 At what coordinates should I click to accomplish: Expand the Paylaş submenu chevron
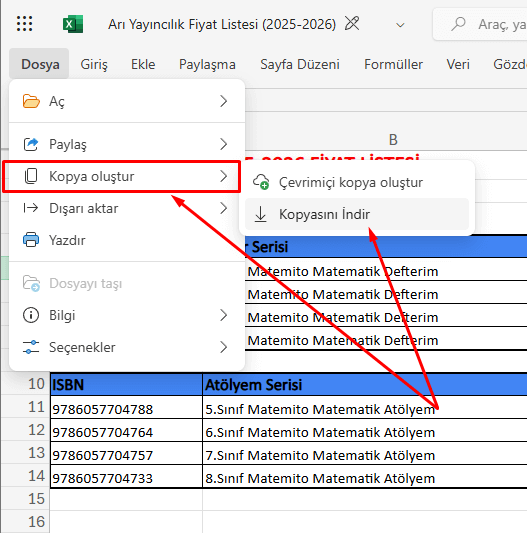(223, 144)
